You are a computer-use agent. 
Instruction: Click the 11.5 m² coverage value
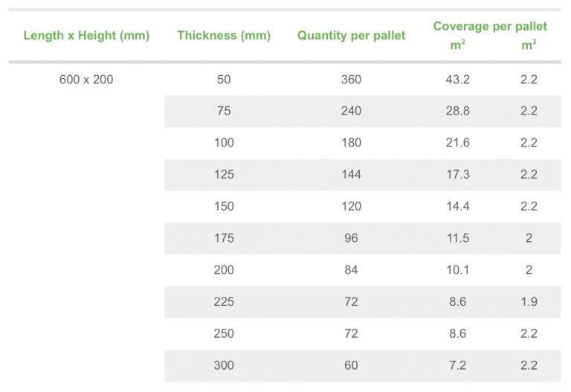click(x=458, y=238)
